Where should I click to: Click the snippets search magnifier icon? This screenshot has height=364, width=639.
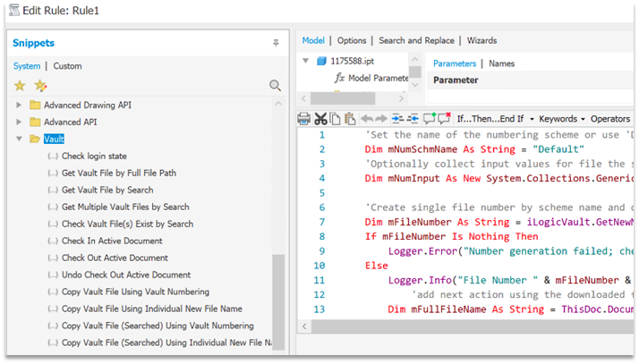pos(275,86)
